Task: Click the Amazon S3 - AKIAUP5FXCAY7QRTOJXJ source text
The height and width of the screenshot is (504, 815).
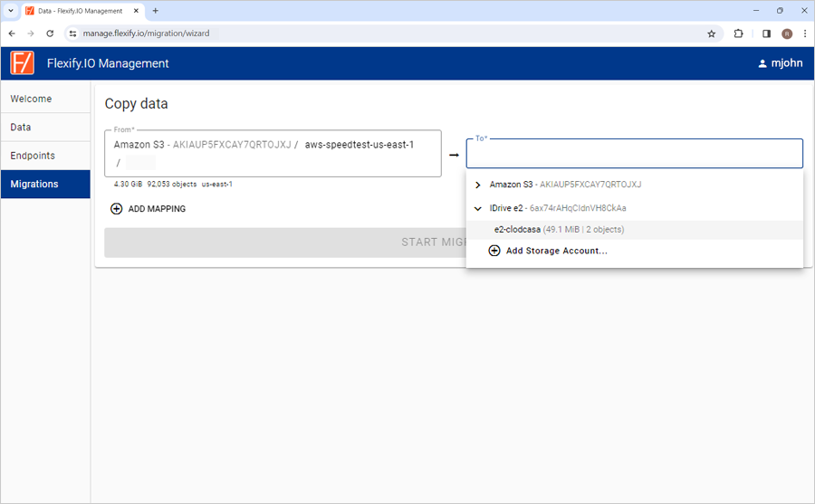Action: pyautogui.click(x=202, y=145)
